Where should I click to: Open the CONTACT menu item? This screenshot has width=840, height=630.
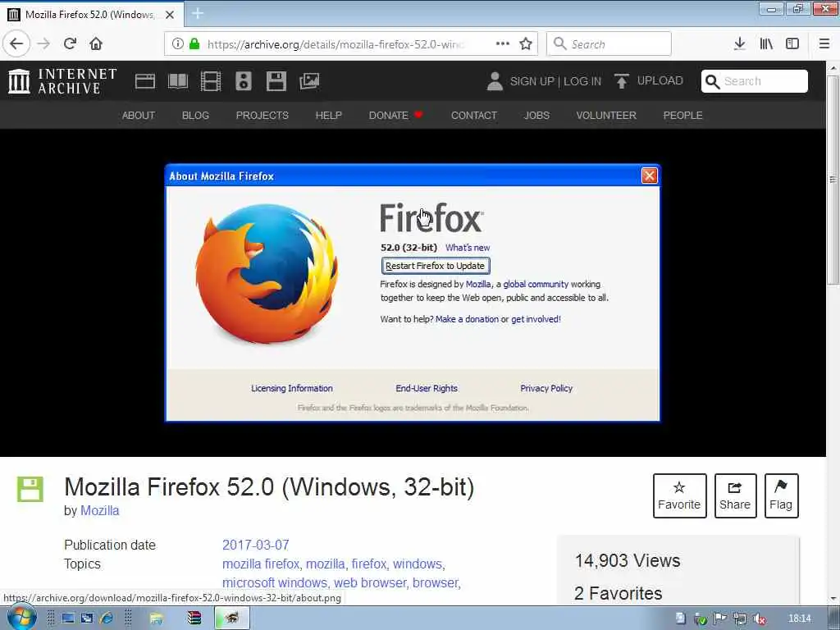(474, 115)
